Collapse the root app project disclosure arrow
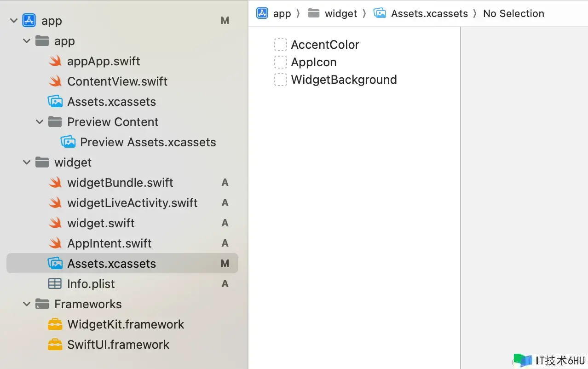The height and width of the screenshot is (369, 588). [14, 21]
